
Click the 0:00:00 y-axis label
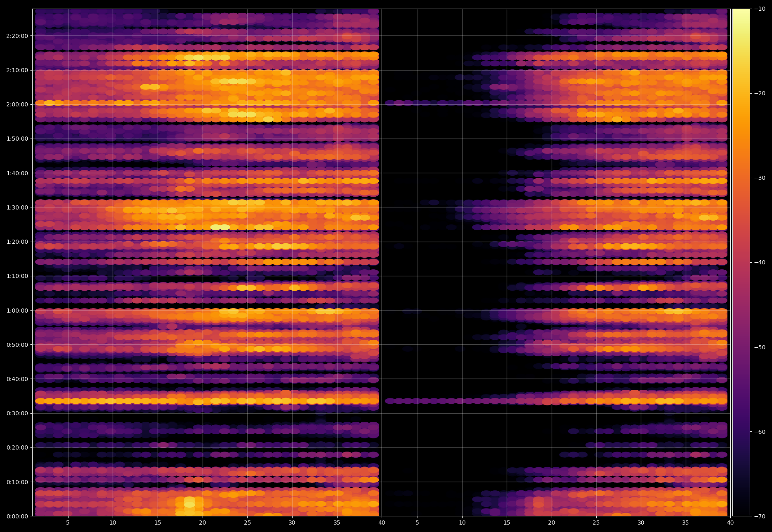pos(17,516)
